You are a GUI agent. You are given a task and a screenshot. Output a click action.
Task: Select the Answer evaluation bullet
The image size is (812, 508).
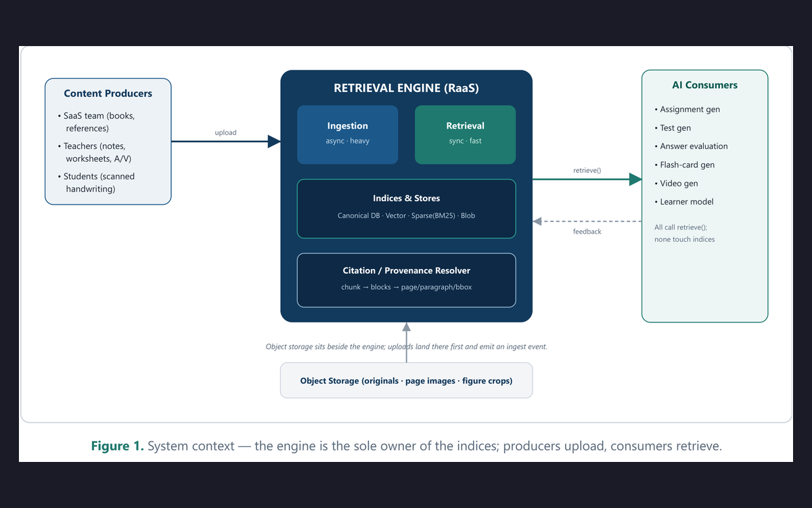691,146
